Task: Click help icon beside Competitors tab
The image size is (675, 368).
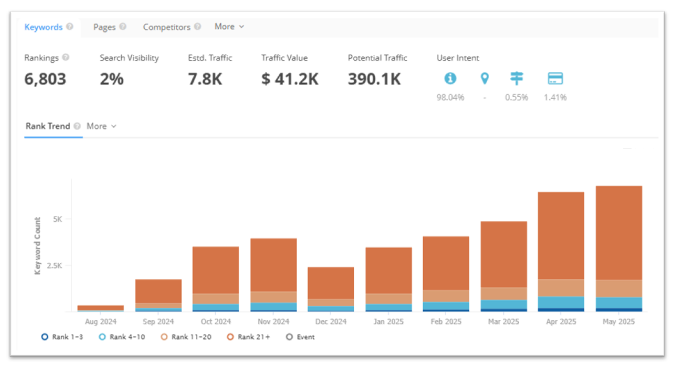Action: tap(197, 26)
